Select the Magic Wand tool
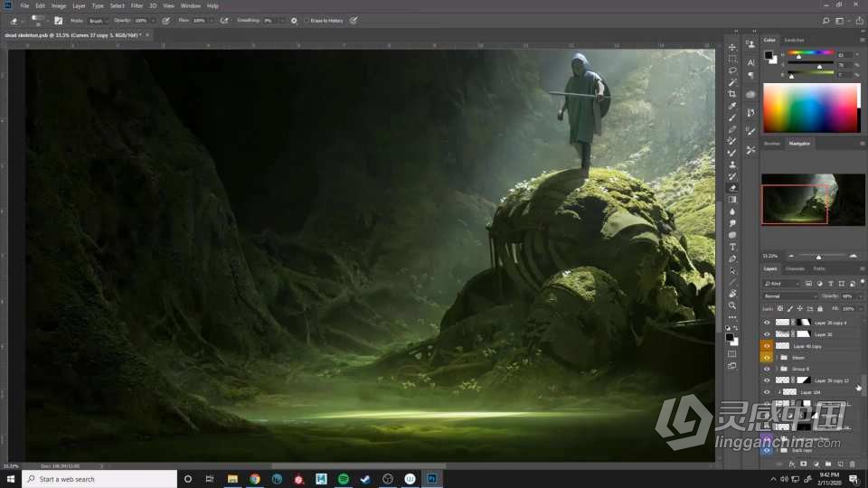Screen dimensions: 868x488 [732, 82]
